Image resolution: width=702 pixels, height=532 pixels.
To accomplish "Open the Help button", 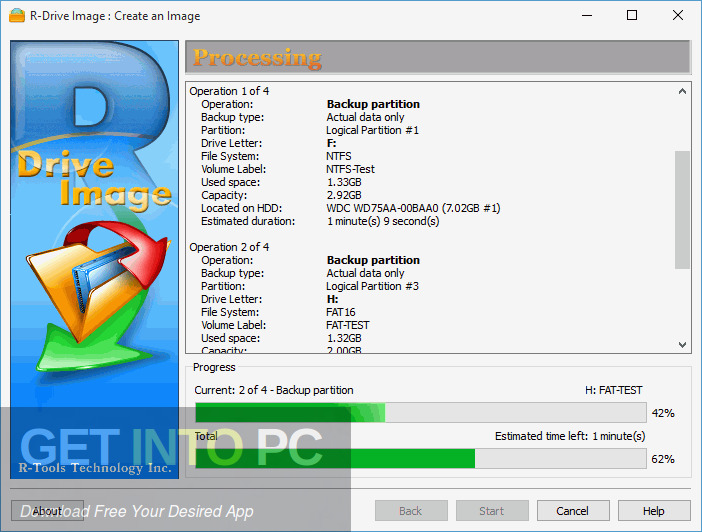I will pyautogui.click(x=654, y=511).
